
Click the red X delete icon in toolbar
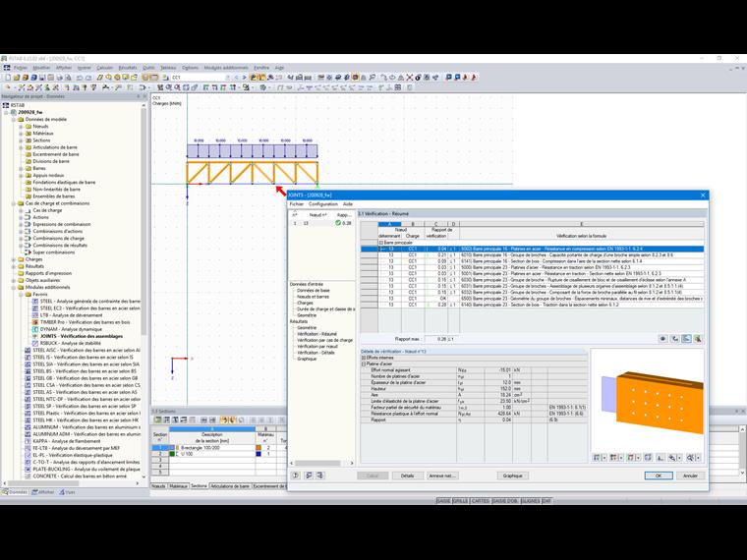[410, 78]
